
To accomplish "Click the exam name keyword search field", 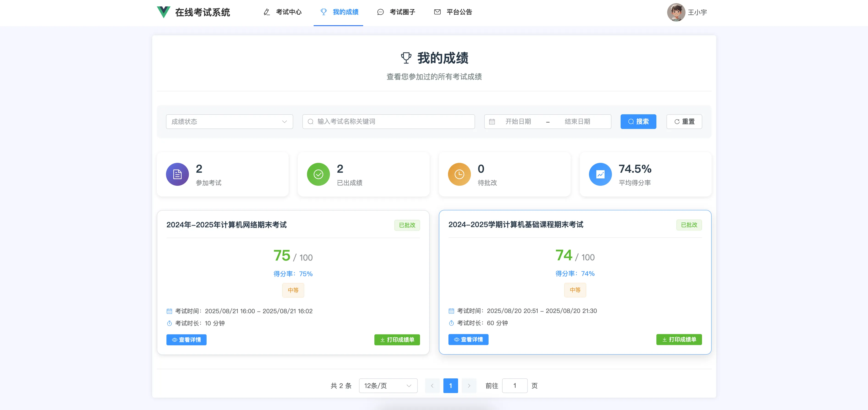I will pos(389,122).
